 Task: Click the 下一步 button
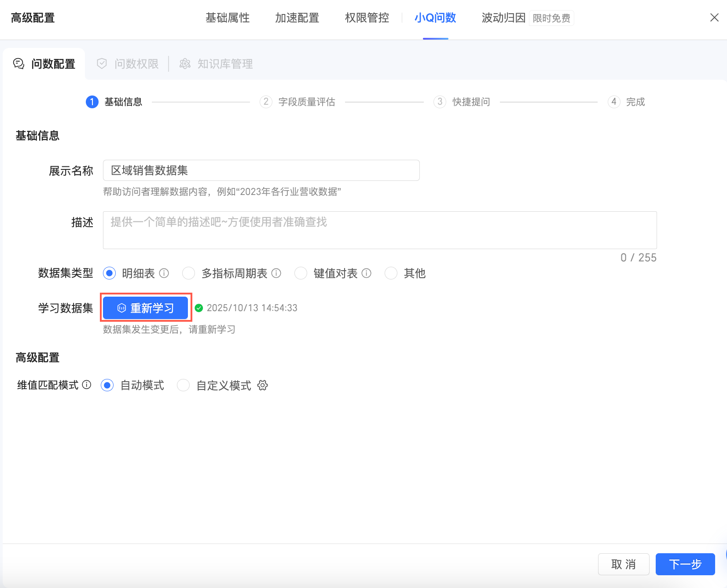point(685,564)
